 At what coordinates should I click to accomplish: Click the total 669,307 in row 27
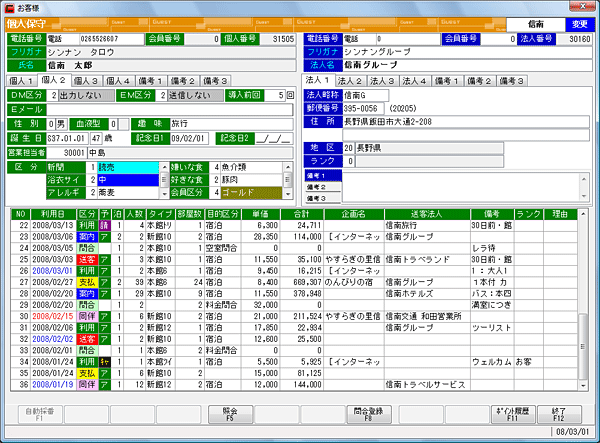point(308,282)
